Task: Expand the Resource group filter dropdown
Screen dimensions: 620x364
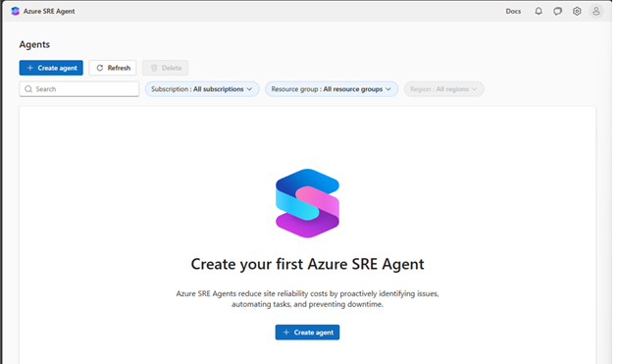Action: click(x=332, y=89)
